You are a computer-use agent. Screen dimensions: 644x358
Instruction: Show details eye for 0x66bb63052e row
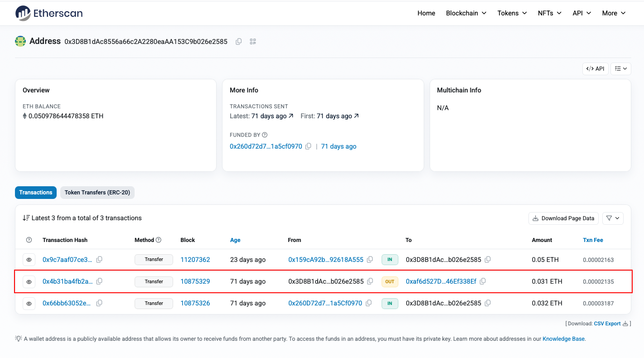pos(29,303)
